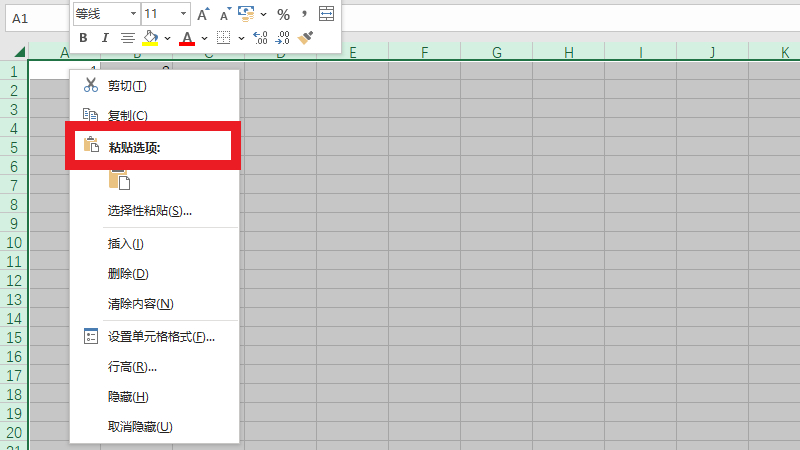This screenshot has height=450, width=800.
Task: Increase font size with the larger A icon
Action: coord(203,14)
